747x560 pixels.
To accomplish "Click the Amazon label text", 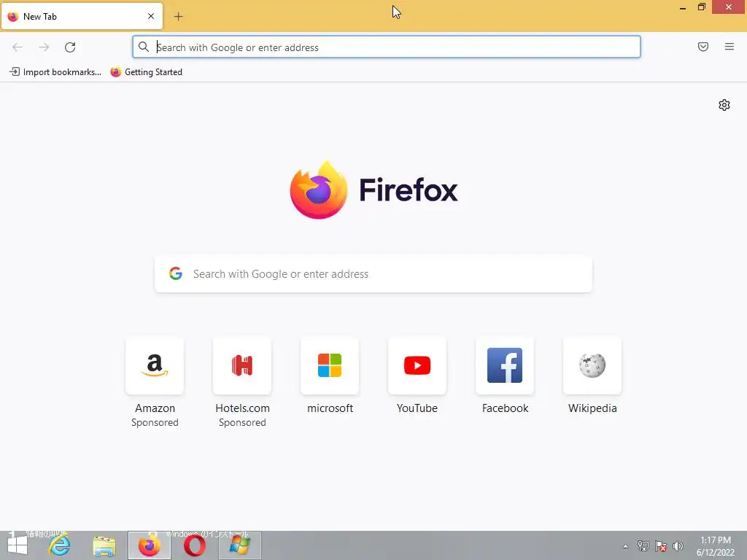I will tap(155, 408).
